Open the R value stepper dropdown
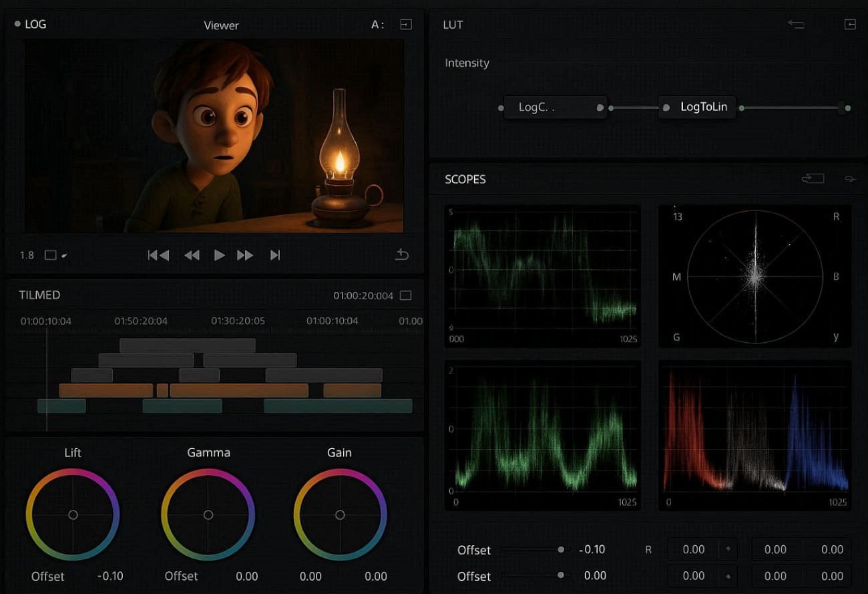Image resolution: width=868 pixels, height=594 pixels. [728, 549]
